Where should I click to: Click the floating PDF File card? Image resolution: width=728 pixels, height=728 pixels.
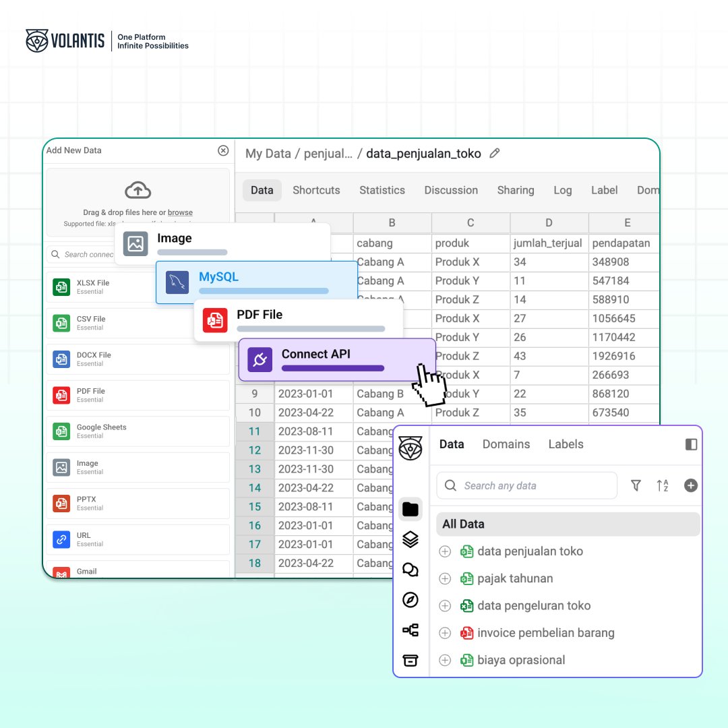[298, 320]
